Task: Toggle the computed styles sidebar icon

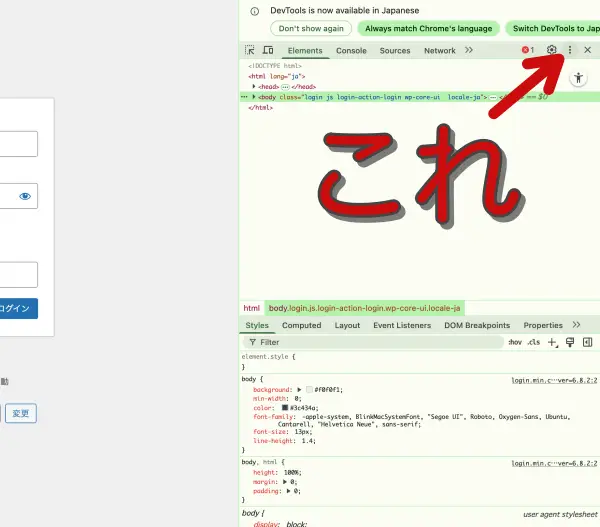Action: click(x=587, y=342)
